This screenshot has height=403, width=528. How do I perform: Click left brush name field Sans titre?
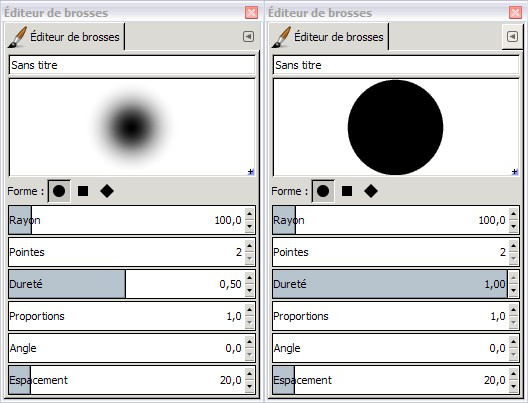132,65
